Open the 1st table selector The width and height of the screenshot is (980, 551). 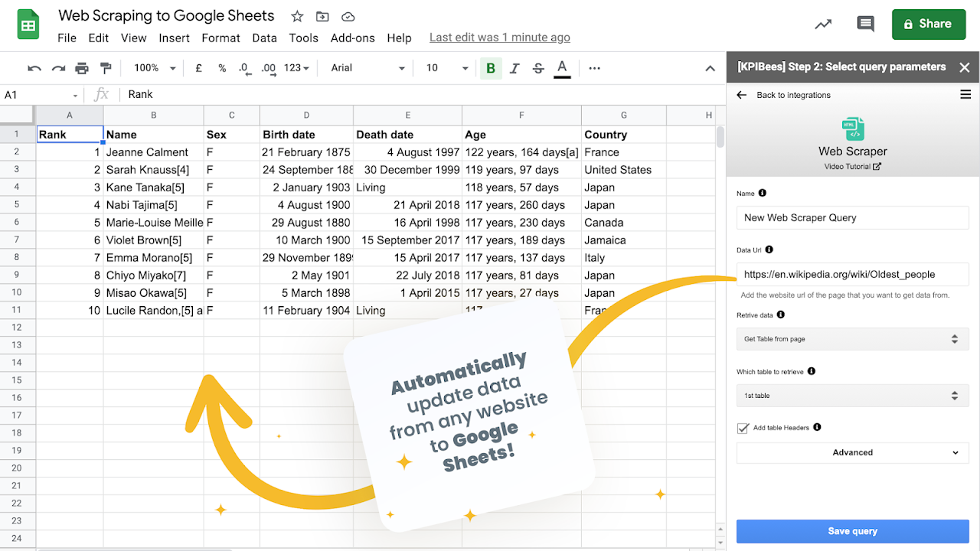[853, 396]
